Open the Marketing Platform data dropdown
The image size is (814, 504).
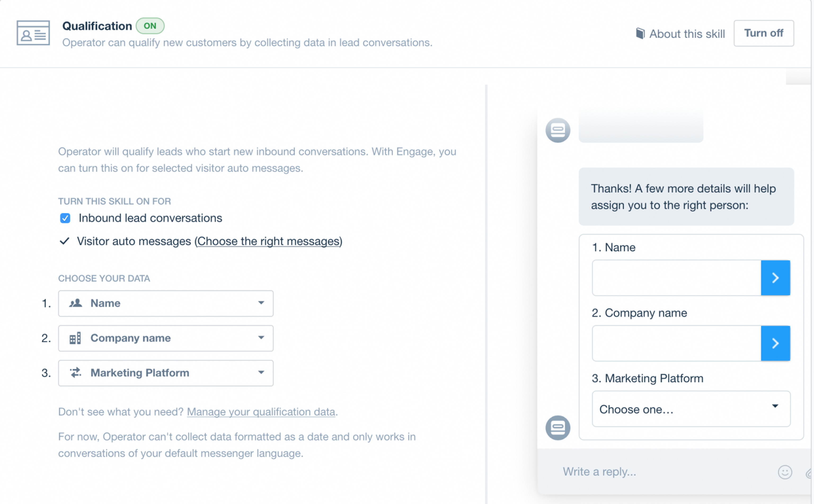(x=166, y=373)
